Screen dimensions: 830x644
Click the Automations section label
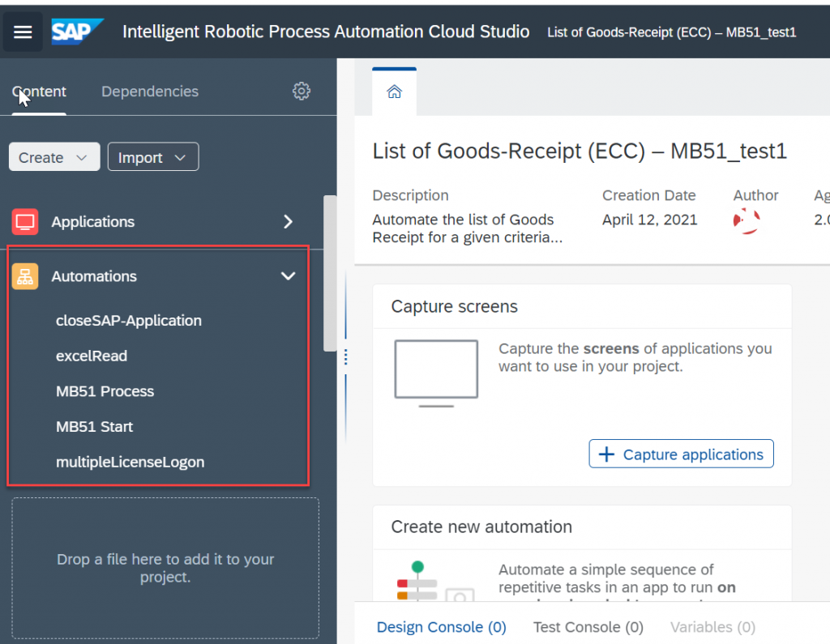click(94, 276)
